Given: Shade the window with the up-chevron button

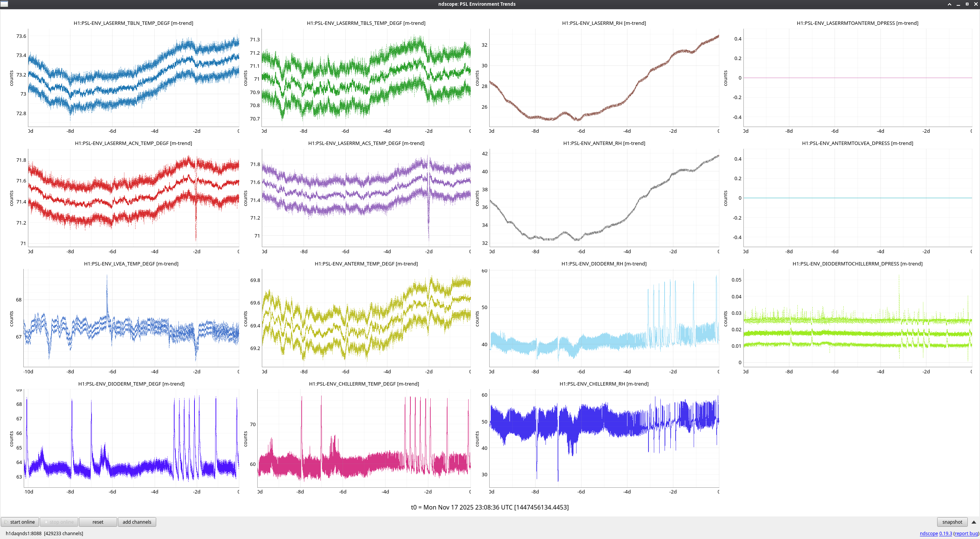Looking at the screenshot, I should pos(949,4).
